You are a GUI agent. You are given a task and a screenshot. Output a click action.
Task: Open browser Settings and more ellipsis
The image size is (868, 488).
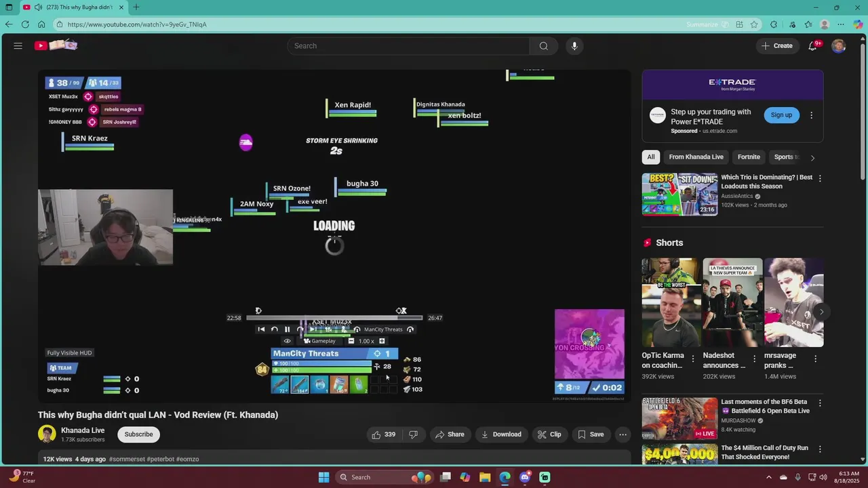point(841,24)
